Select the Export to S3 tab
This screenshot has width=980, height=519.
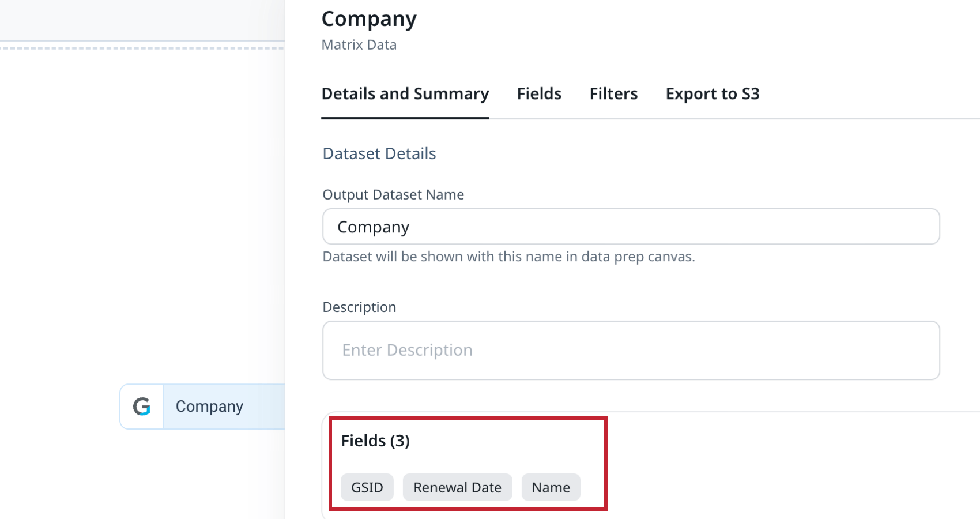tap(713, 93)
